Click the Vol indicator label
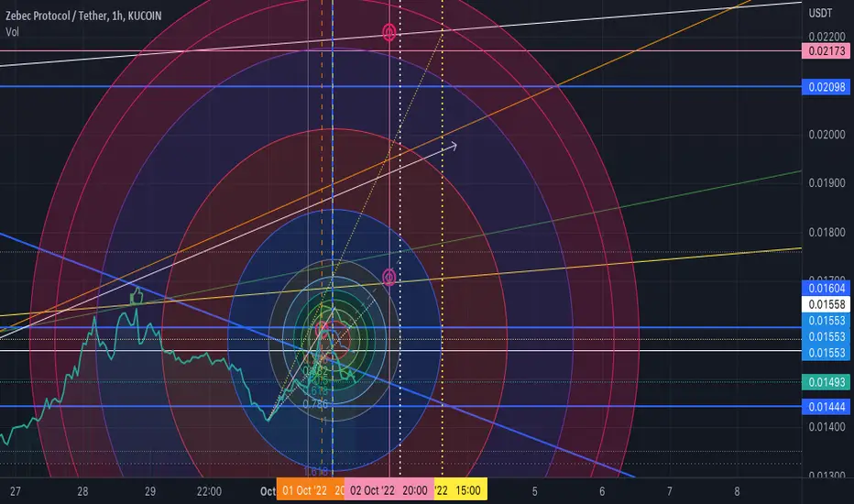This screenshot has width=854, height=504. [12, 32]
